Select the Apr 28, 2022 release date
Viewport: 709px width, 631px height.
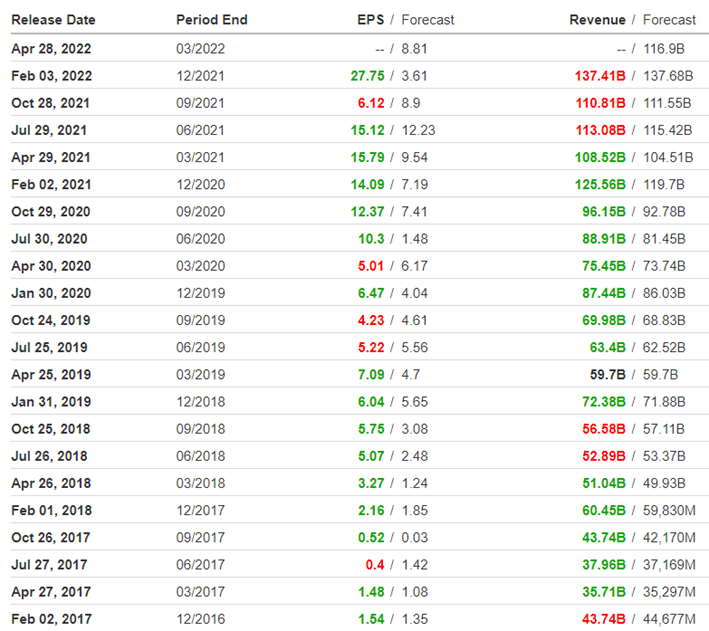tap(51, 49)
